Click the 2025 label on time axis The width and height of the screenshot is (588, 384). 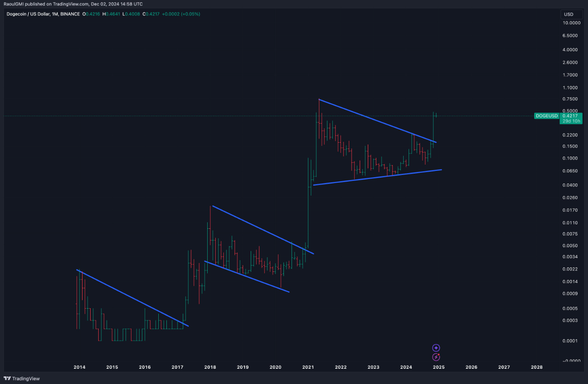click(x=439, y=367)
